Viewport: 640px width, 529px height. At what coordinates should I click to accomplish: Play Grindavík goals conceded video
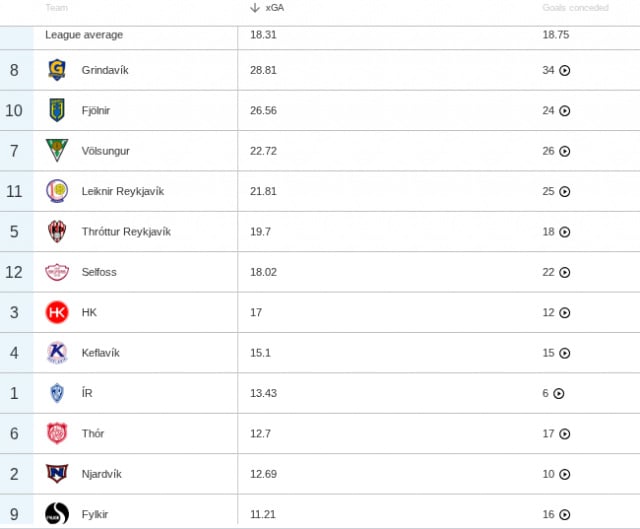pos(564,71)
